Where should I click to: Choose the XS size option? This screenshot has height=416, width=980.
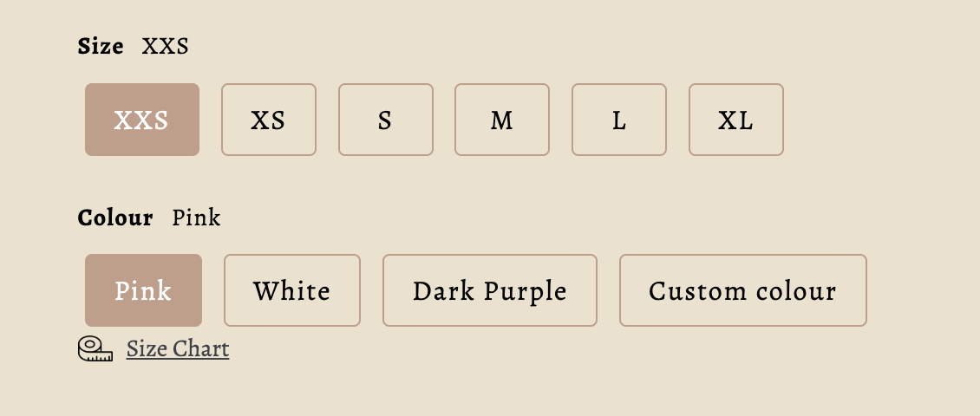click(x=269, y=120)
